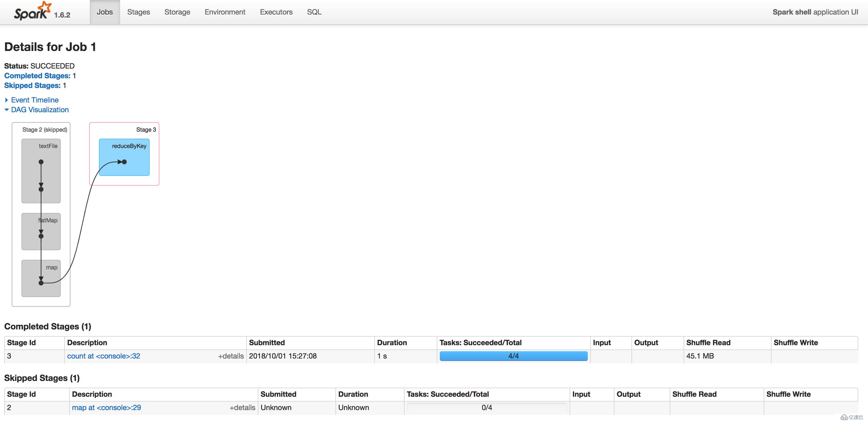Click the reduceByKey node in Stage 3

124,157
